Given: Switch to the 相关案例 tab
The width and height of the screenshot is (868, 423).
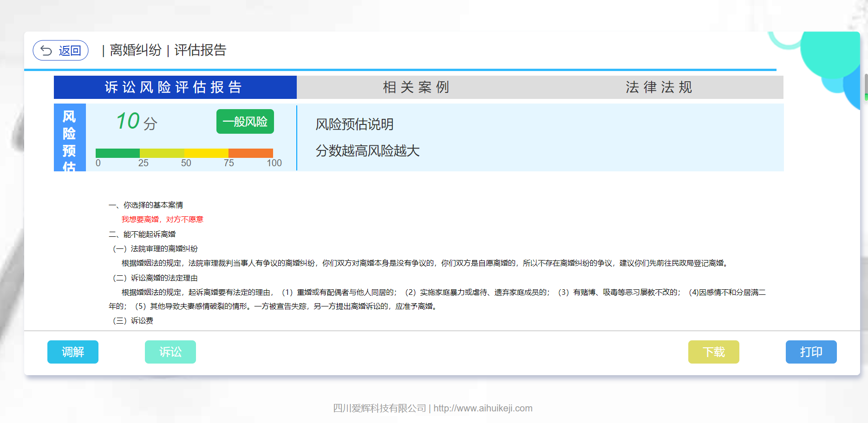Looking at the screenshot, I should (416, 87).
